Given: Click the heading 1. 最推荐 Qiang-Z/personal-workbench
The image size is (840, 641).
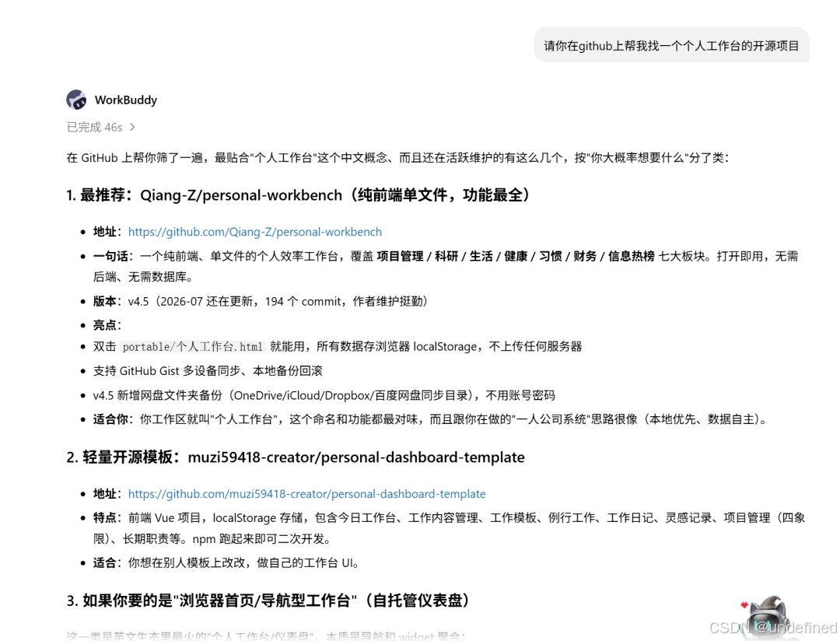Looking at the screenshot, I should (299, 195).
